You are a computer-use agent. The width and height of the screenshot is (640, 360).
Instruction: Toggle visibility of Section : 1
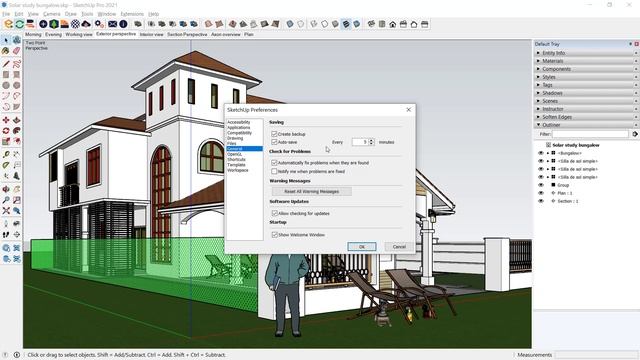(x=541, y=201)
